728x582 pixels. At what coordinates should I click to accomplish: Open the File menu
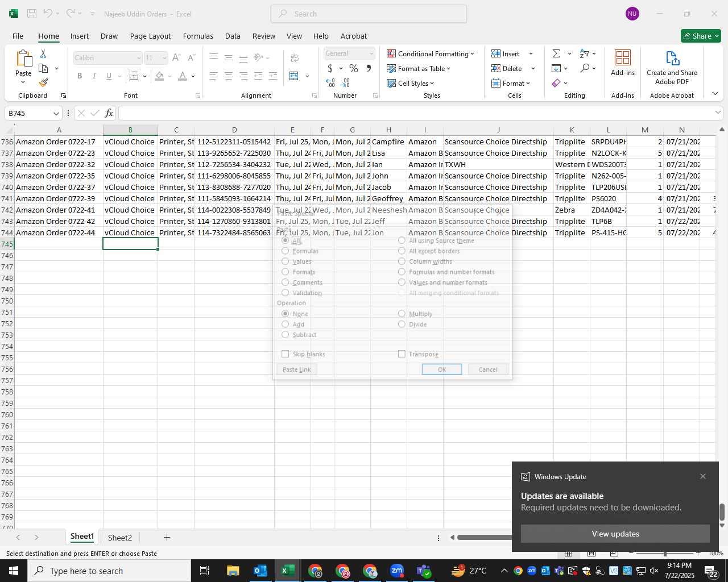pyautogui.click(x=18, y=36)
